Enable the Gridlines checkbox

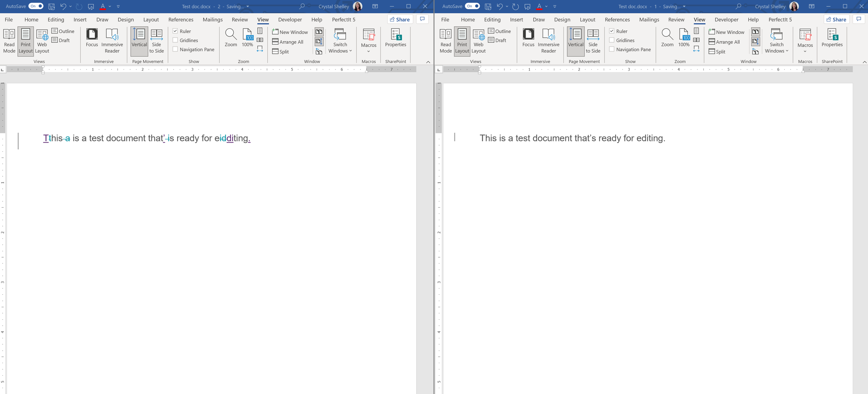point(176,40)
